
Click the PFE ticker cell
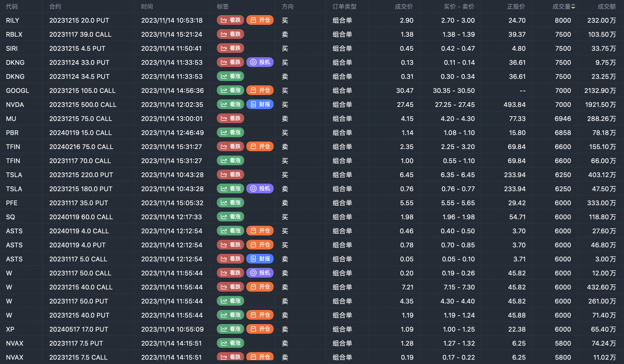click(x=12, y=203)
